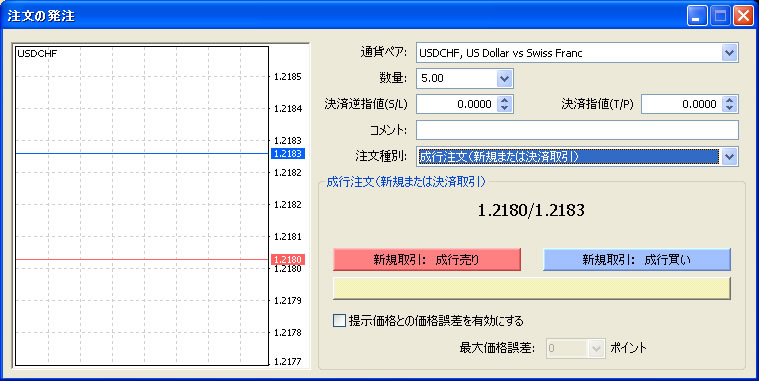
Task: Click the red 1.2180 bid price label
Action: [x=288, y=259]
